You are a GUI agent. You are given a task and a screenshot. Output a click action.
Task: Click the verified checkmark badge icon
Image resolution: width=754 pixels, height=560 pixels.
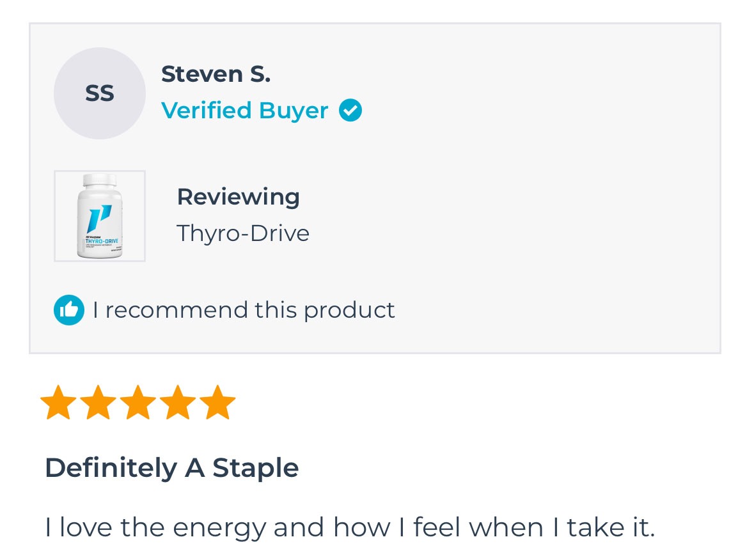click(x=350, y=110)
